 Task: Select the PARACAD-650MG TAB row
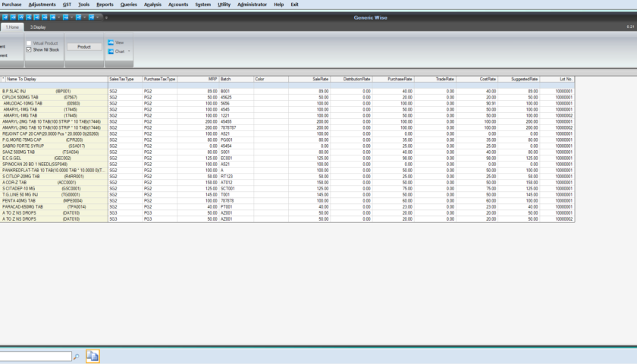287,207
